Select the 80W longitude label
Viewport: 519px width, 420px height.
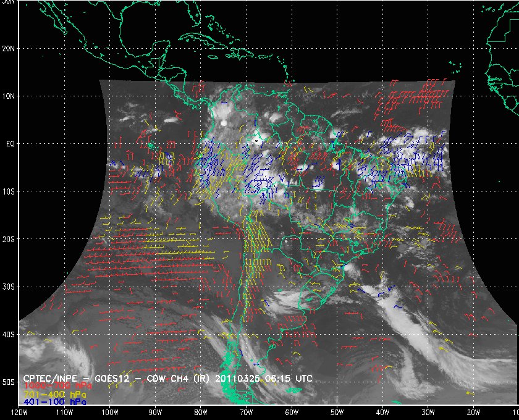[x=201, y=413]
